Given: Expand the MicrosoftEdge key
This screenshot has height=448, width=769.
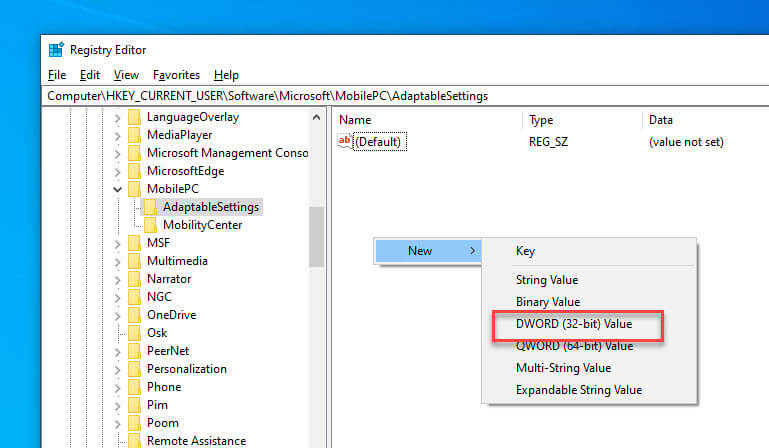Looking at the screenshot, I should 117,172.
